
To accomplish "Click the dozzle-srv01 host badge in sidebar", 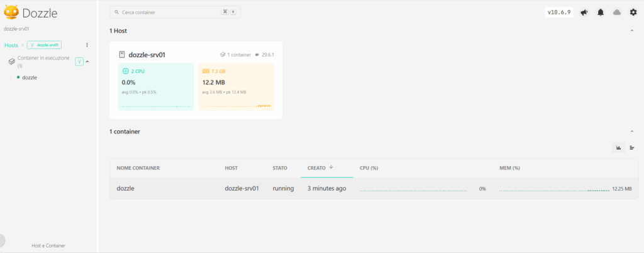I will pyautogui.click(x=45, y=45).
